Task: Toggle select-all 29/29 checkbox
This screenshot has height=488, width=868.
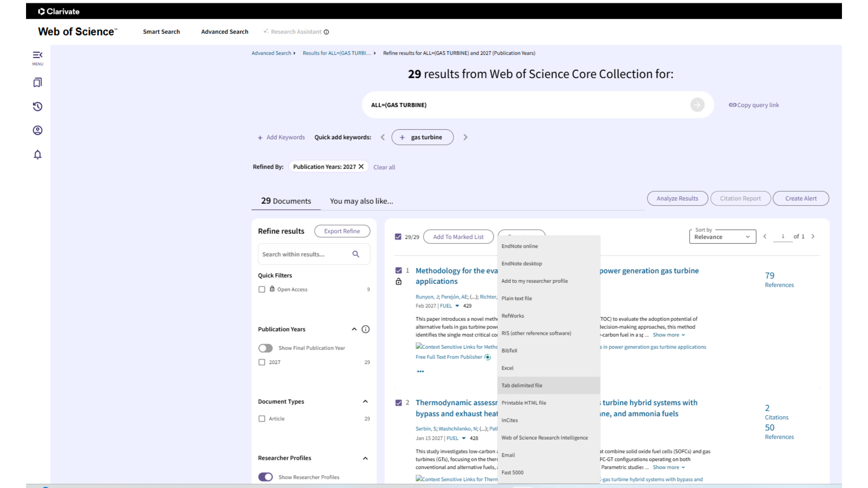Action: pos(398,237)
